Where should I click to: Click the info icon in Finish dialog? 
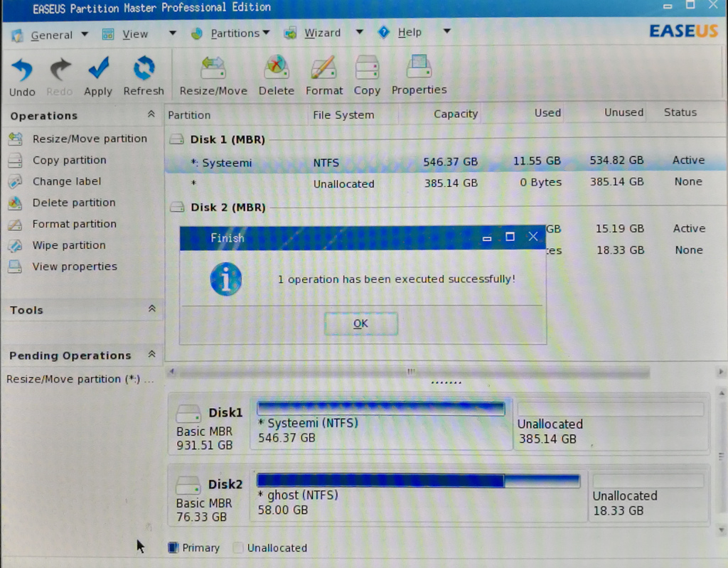click(x=226, y=279)
